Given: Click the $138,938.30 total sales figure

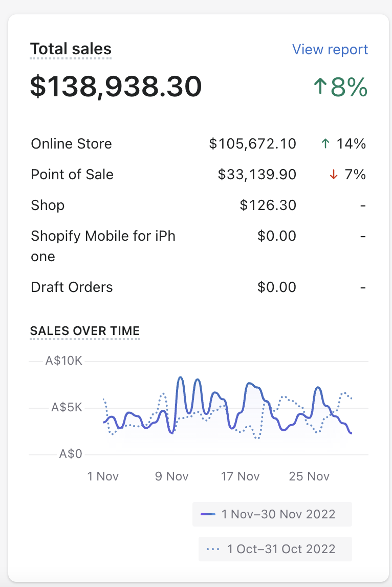Looking at the screenshot, I should click(116, 87).
